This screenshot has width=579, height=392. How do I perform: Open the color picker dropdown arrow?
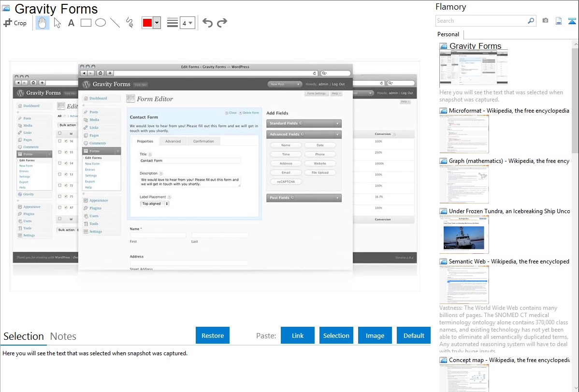coord(157,23)
